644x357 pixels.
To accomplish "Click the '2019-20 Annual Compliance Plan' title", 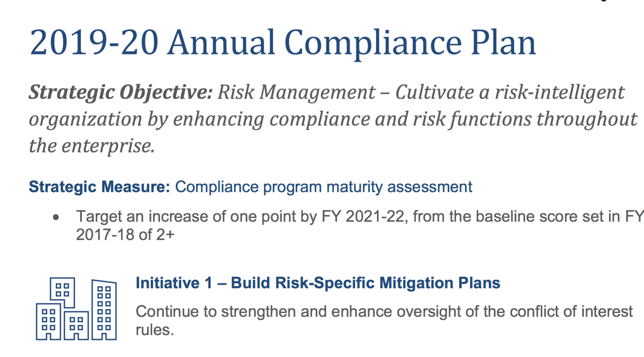I will pyautogui.click(x=283, y=43).
